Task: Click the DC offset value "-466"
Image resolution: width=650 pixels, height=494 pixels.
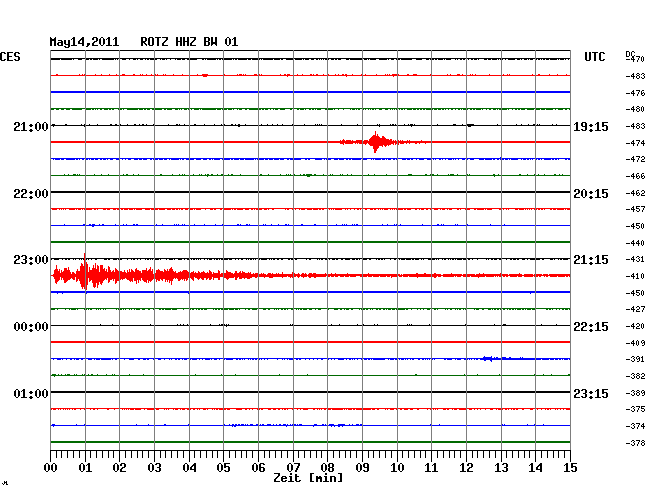Action: tap(635, 176)
